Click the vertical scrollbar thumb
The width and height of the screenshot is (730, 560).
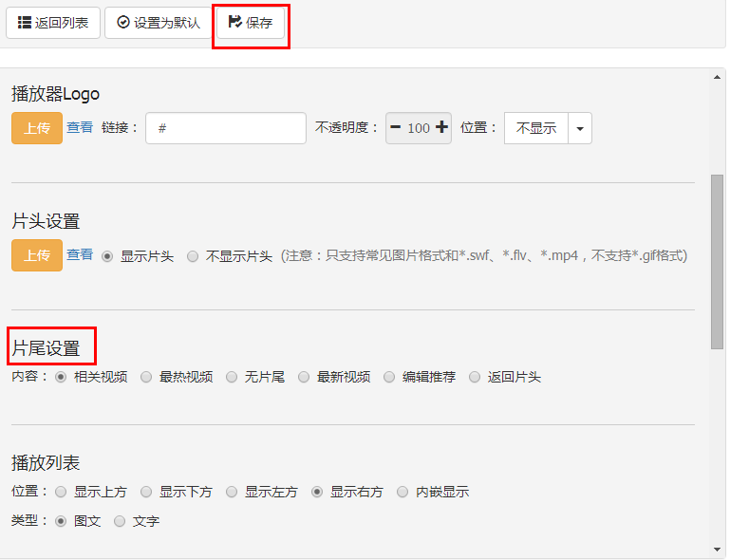pos(717,261)
